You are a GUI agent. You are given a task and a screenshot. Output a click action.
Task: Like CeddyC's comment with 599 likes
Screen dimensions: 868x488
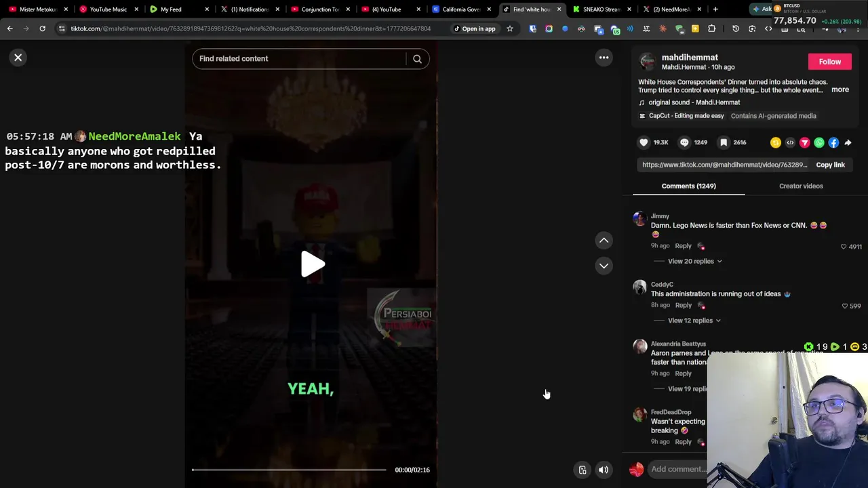pos(845,306)
